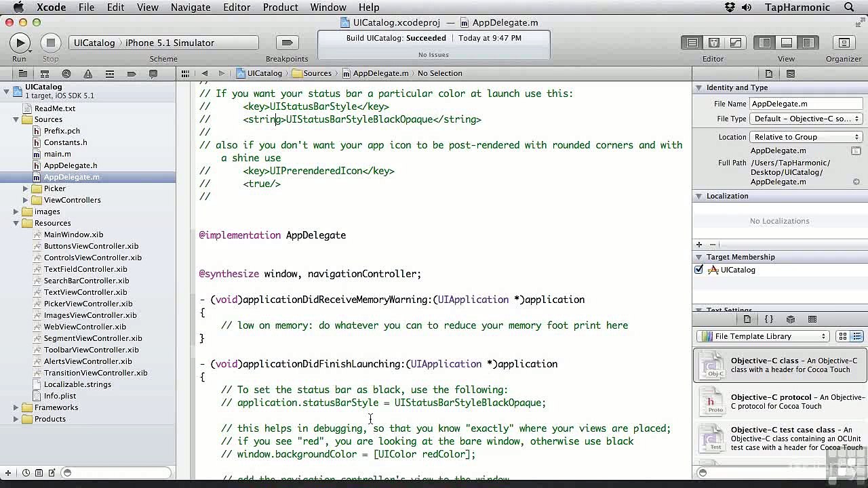Collapse the Identity and Type section

coord(698,87)
